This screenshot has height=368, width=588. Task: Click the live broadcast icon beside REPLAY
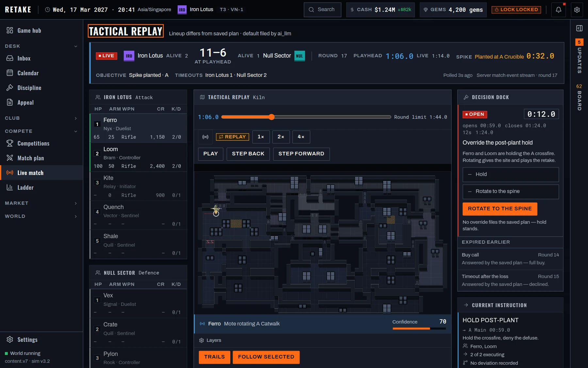tap(205, 137)
